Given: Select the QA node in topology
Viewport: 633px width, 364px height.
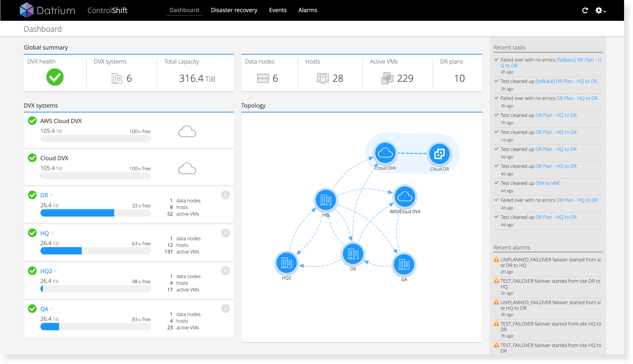Looking at the screenshot, I should (x=404, y=265).
